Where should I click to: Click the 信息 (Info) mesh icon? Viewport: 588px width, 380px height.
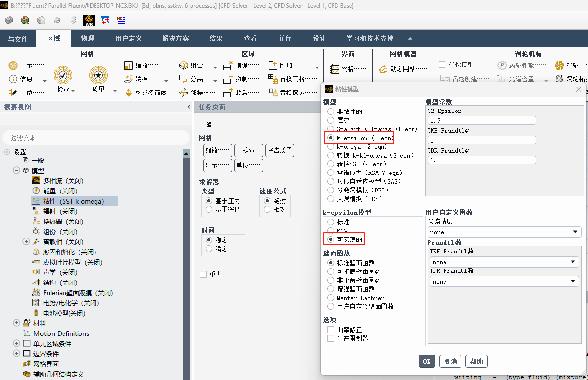click(13, 79)
